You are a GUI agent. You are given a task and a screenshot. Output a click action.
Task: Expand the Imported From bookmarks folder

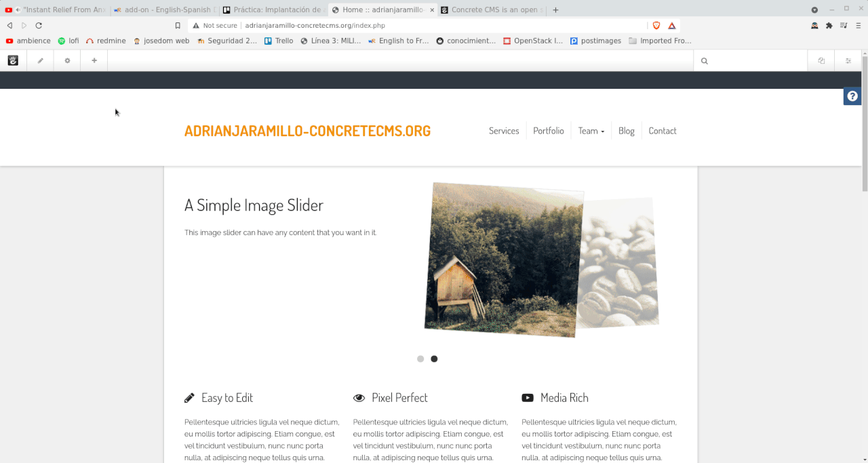point(660,41)
